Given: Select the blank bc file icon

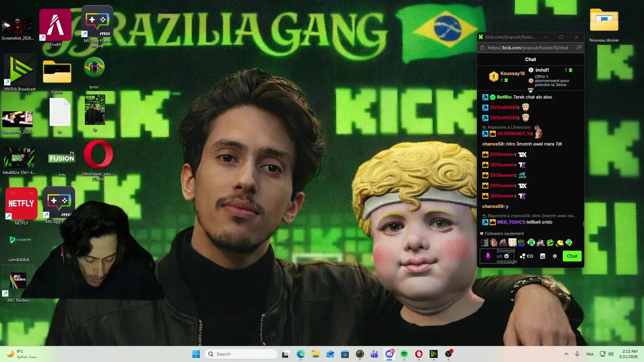Looking at the screenshot, I should [x=60, y=116].
